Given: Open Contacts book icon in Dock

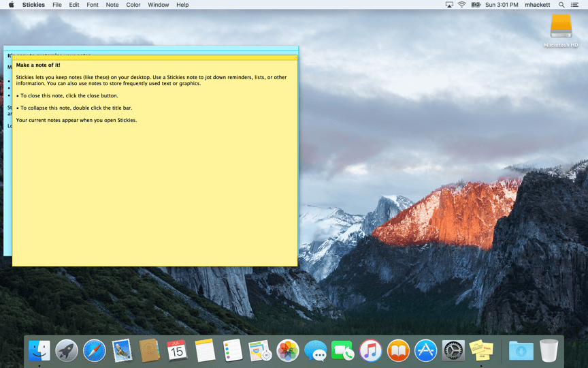Looking at the screenshot, I should click(149, 350).
